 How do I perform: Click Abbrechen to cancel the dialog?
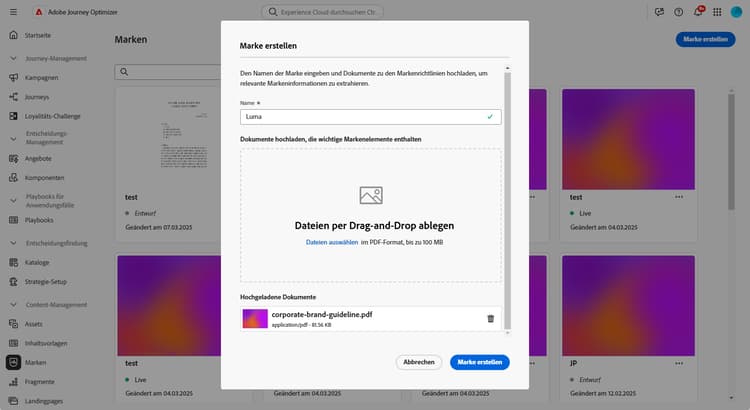click(419, 362)
